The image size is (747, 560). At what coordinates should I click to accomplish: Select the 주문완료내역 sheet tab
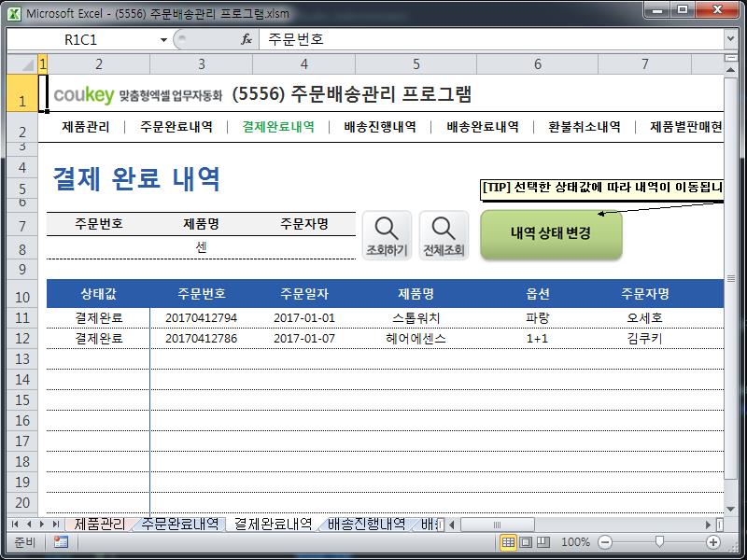pyautogui.click(x=179, y=525)
